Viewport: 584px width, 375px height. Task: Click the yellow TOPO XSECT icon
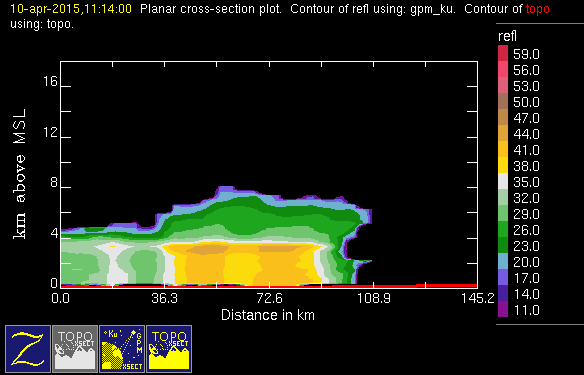169,349
